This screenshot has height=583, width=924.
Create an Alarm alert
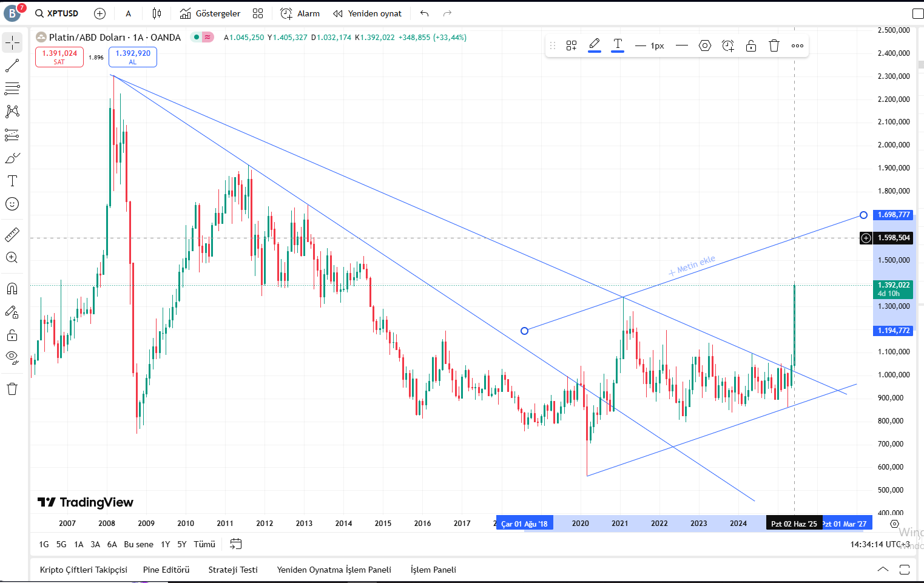tap(300, 13)
